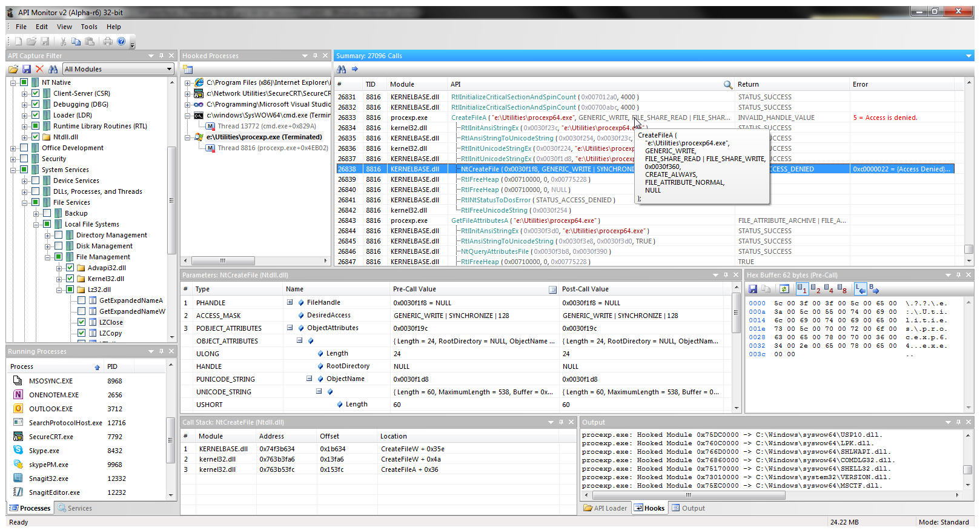
Task: Set hex view to 8-byte grouping
Action: (842, 289)
